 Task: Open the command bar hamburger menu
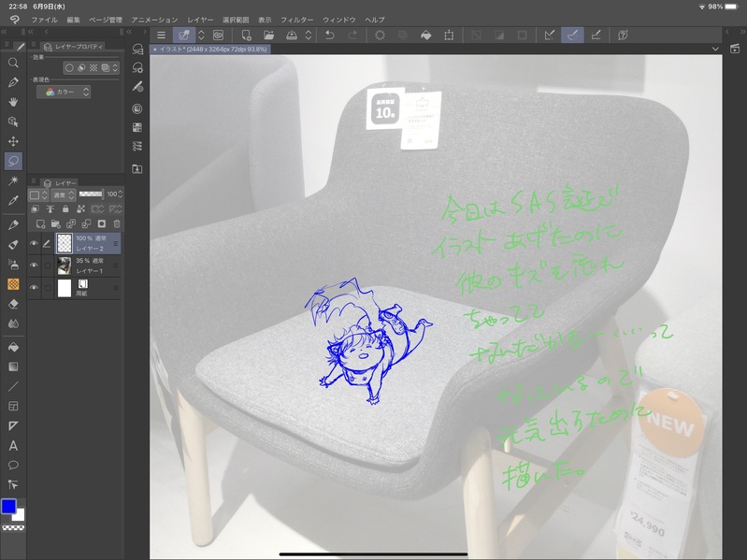(x=162, y=36)
